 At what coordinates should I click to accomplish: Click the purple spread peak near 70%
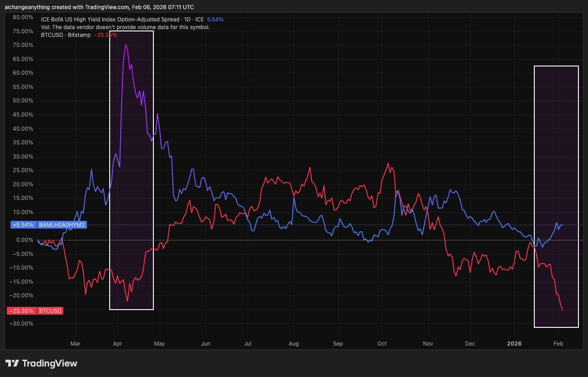126,45
